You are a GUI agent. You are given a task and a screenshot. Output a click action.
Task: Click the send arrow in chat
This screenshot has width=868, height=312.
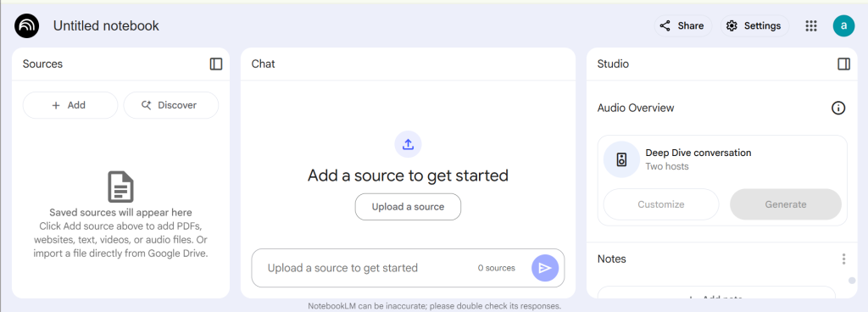click(545, 268)
